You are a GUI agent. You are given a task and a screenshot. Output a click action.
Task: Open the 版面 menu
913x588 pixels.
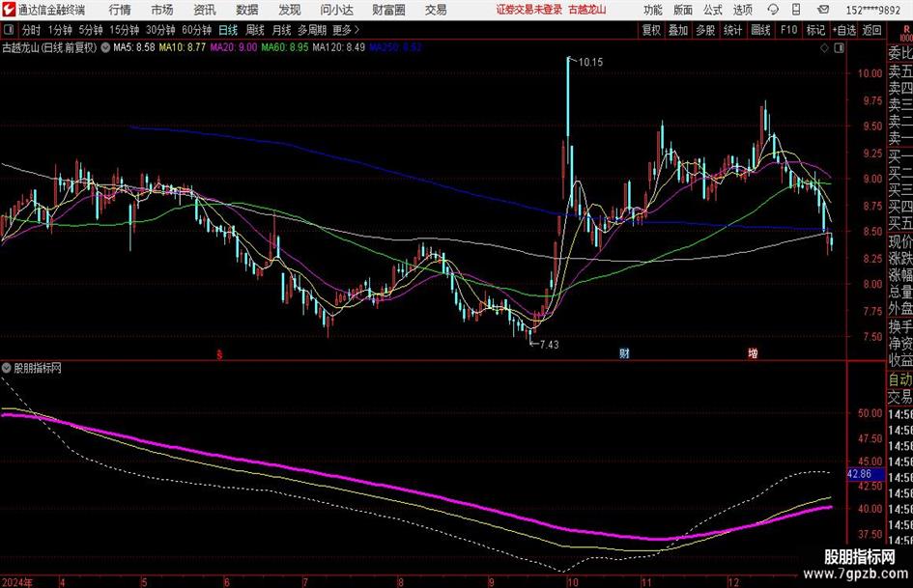coord(683,10)
